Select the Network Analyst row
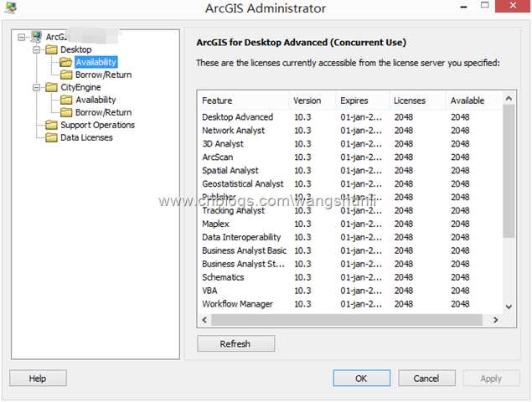The image size is (532, 402). (349, 131)
